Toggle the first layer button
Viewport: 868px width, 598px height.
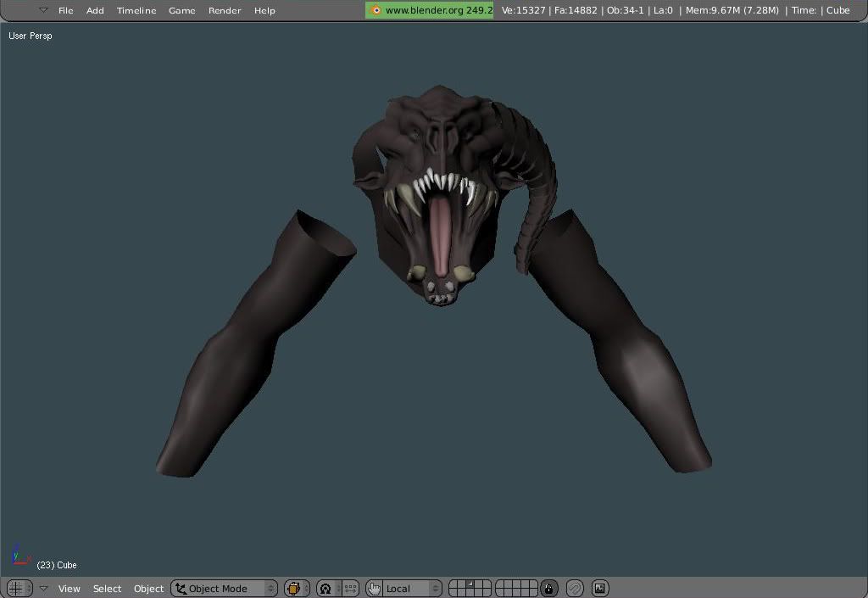point(453,584)
